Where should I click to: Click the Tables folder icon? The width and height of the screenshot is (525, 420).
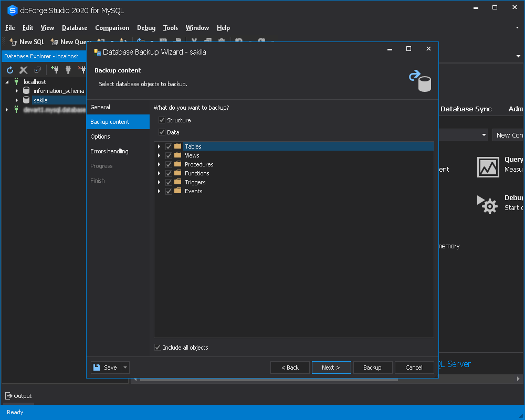(178, 146)
